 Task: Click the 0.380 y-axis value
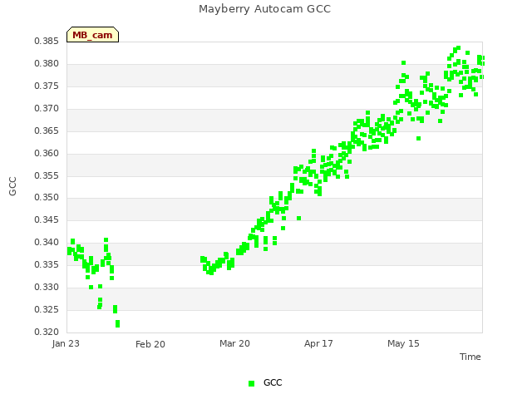(x=47, y=63)
